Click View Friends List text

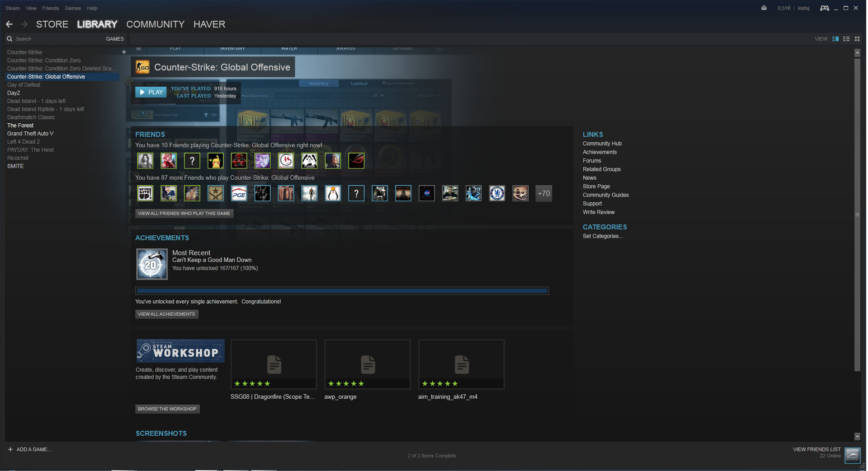pos(817,449)
